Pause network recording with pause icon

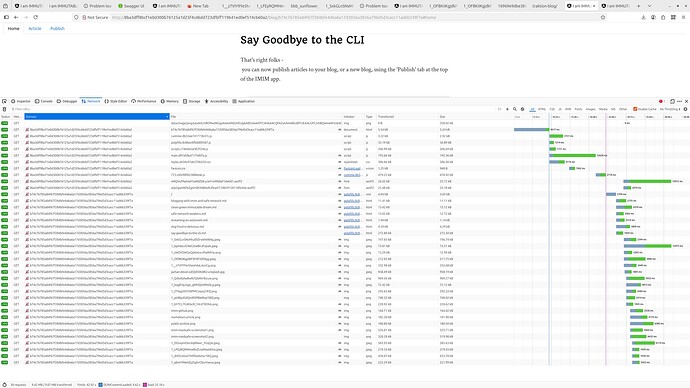tap(499, 109)
